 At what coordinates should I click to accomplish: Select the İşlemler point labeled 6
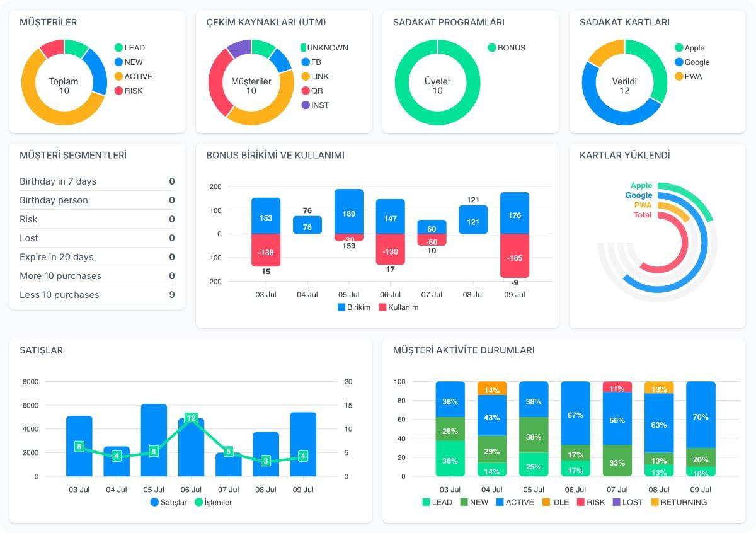[79, 447]
